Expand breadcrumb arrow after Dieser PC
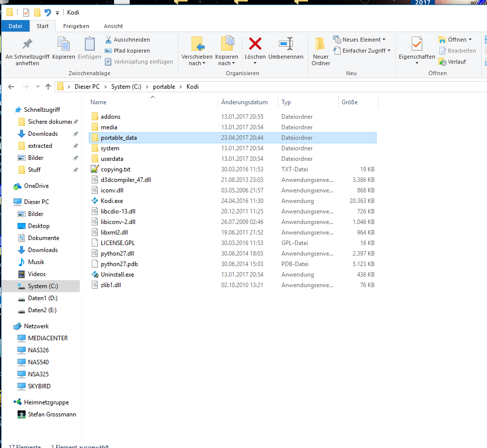487x448 pixels. (105, 87)
